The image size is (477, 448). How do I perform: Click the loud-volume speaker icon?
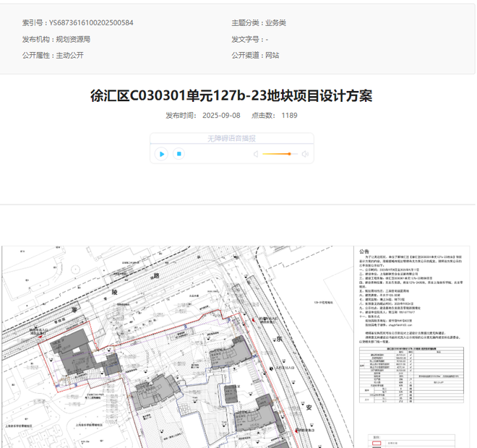(305, 154)
